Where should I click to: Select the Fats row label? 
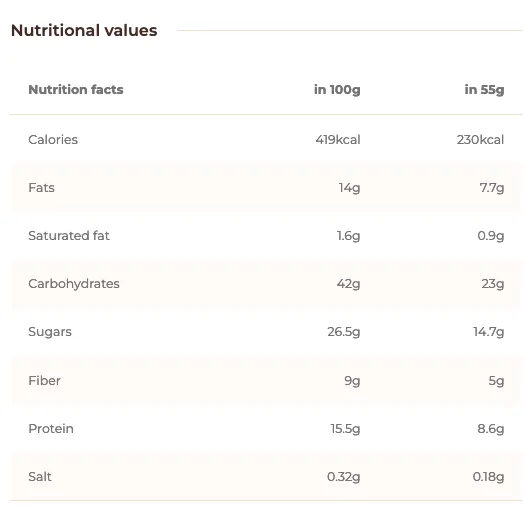click(x=41, y=188)
